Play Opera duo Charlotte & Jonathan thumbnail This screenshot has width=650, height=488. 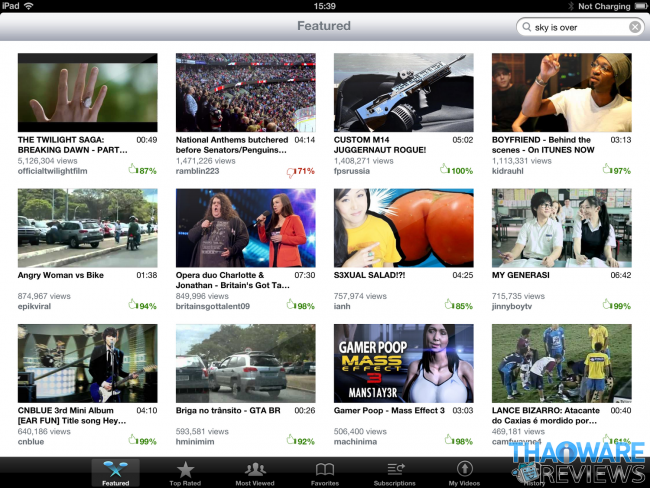click(x=245, y=228)
